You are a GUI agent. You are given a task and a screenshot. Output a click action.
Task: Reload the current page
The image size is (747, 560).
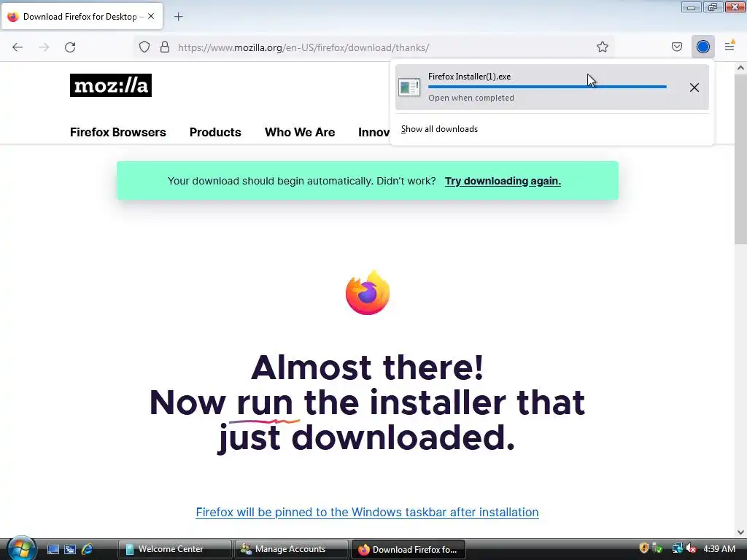click(70, 47)
